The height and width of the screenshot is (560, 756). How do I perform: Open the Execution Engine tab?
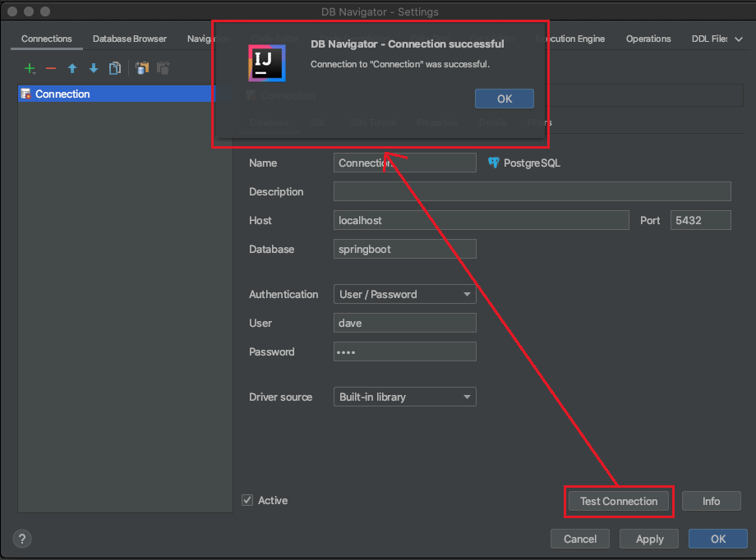(571, 39)
